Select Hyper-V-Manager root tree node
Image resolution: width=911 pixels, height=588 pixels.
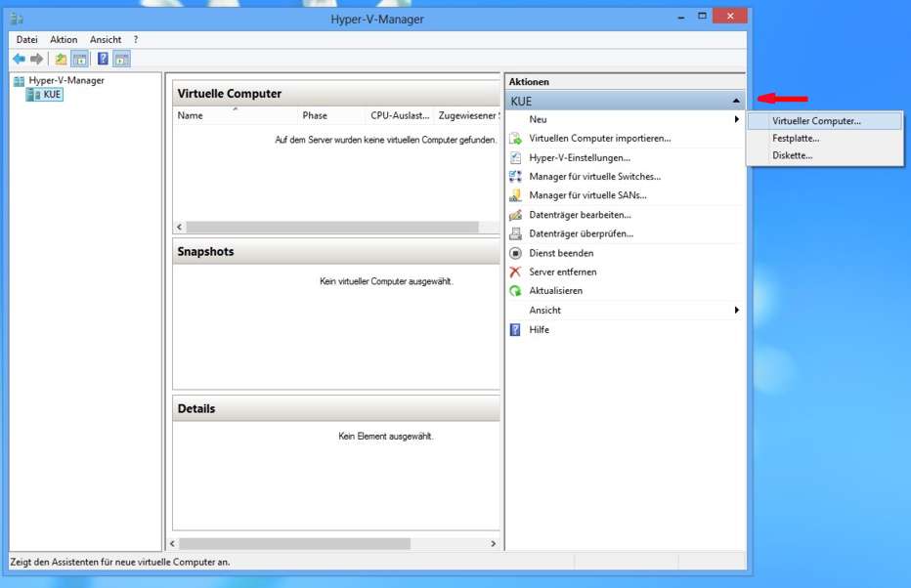[x=66, y=81]
